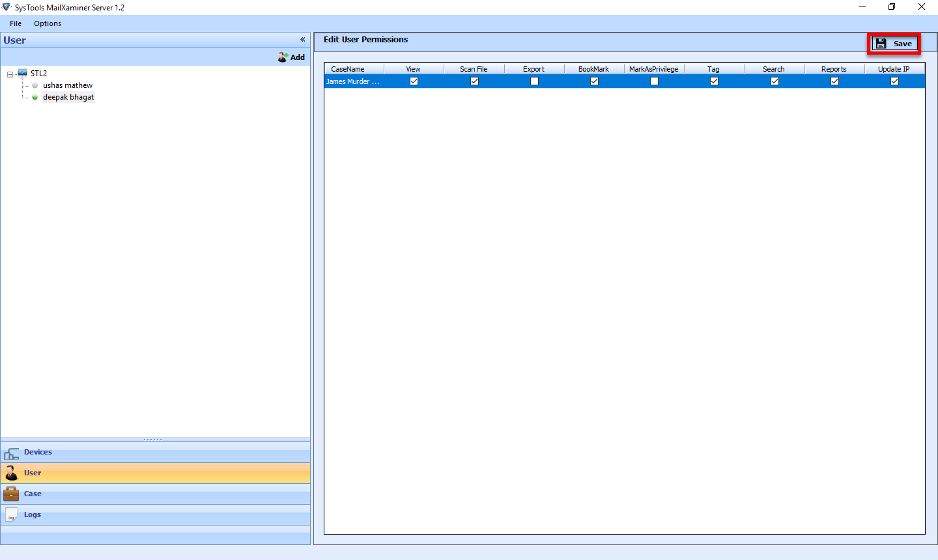Sort by the CaseName column header
The image size is (938, 560).
pyautogui.click(x=348, y=69)
